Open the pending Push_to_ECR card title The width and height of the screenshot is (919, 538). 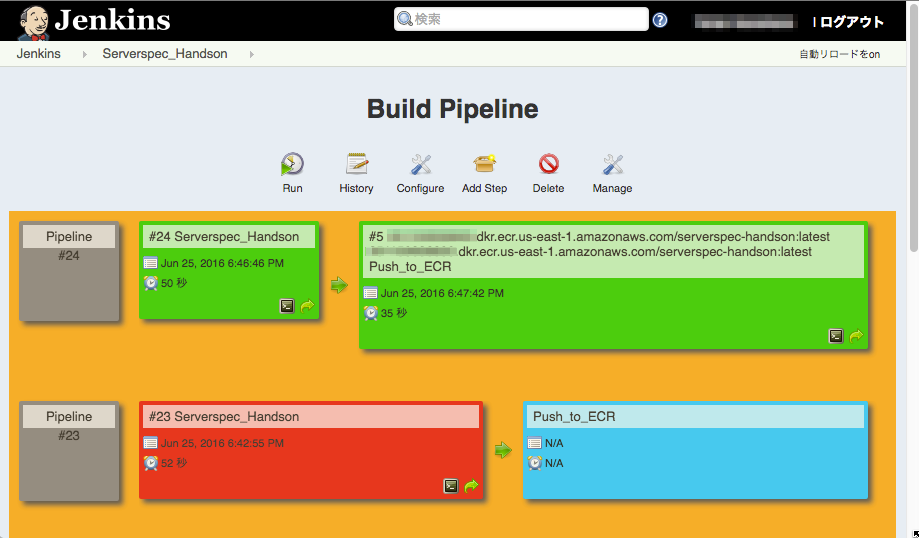pyautogui.click(x=574, y=417)
